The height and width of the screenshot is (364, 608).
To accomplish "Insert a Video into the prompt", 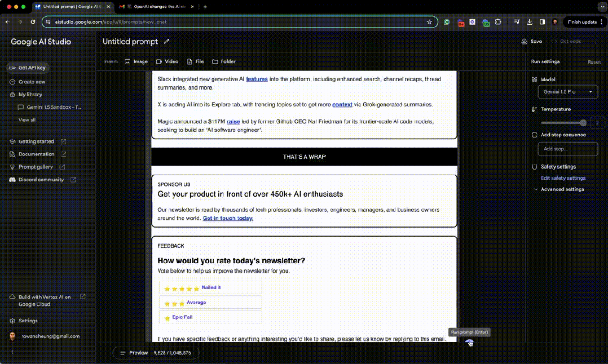I will (167, 61).
